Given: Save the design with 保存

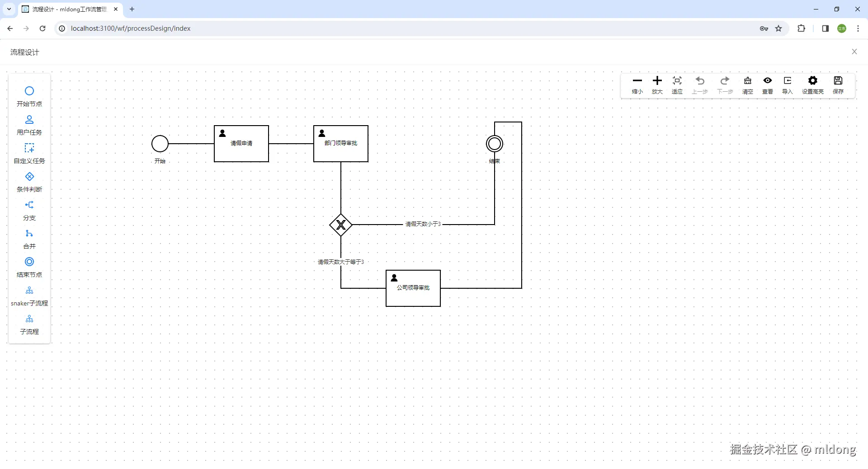Looking at the screenshot, I should 838,84.
